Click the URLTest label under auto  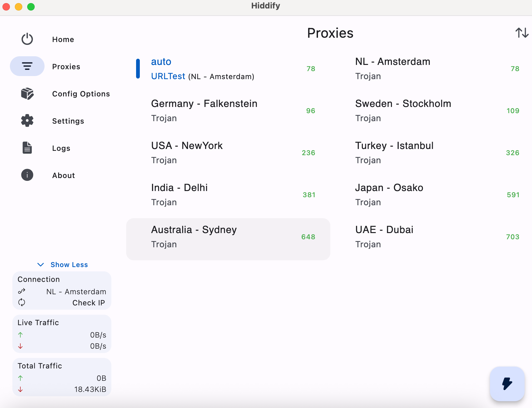[168, 76]
